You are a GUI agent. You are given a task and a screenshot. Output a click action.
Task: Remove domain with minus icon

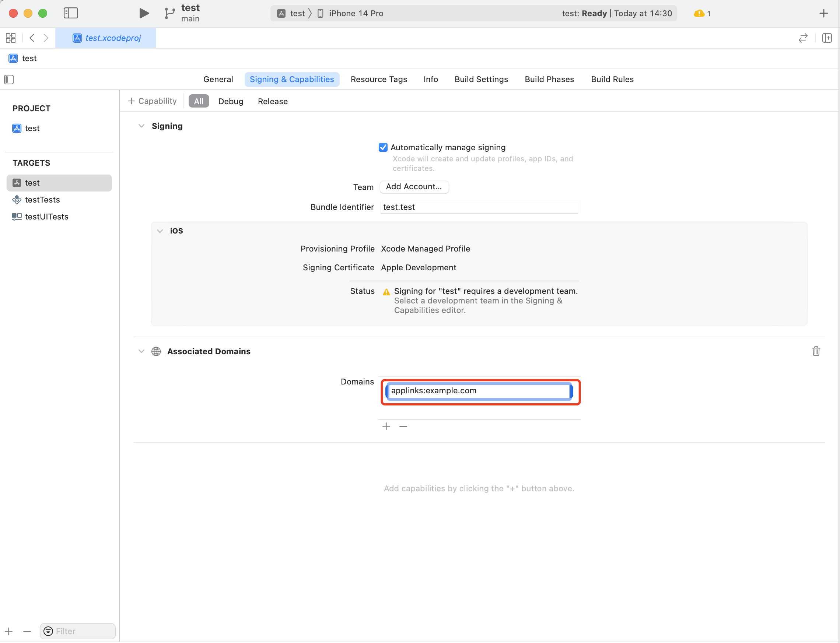403,426
